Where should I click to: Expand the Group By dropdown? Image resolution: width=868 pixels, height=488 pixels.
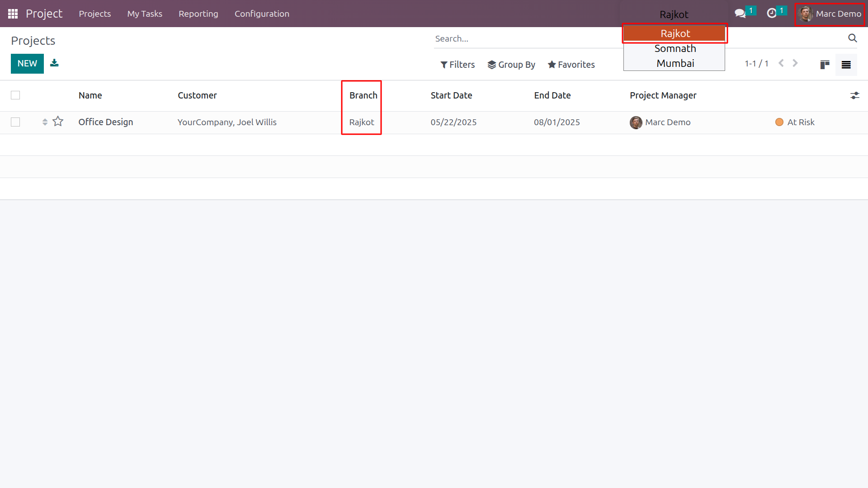[511, 65]
